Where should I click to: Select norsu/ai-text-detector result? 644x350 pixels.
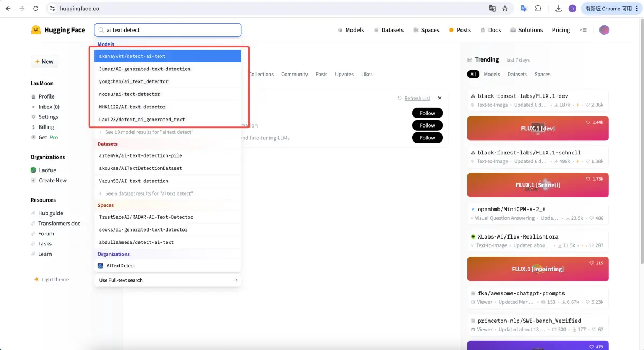[168, 94]
